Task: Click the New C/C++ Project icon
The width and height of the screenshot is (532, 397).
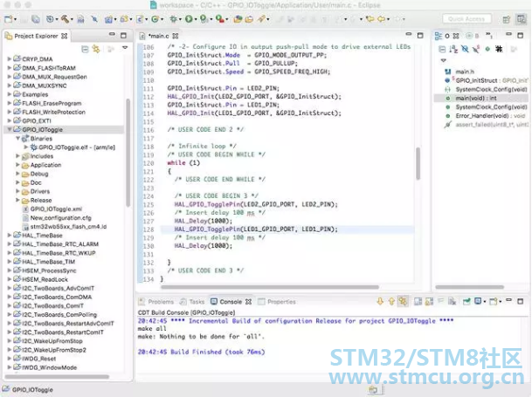Action: click(108, 19)
